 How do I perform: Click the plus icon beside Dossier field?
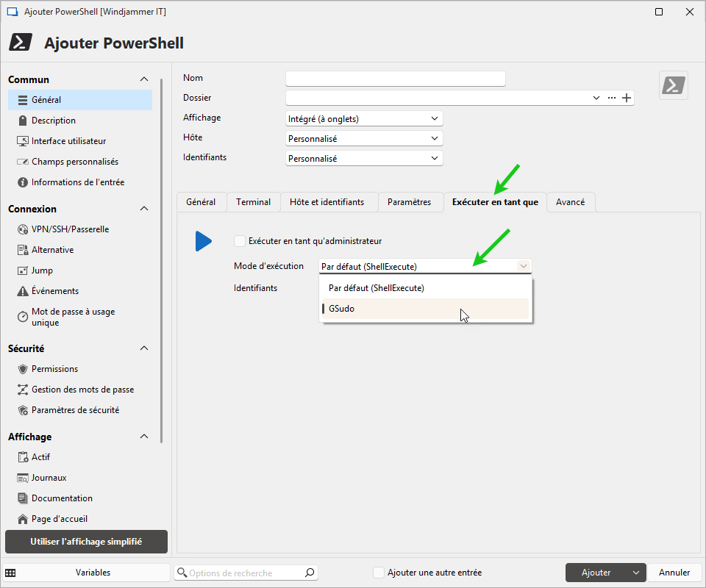coord(627,98)
